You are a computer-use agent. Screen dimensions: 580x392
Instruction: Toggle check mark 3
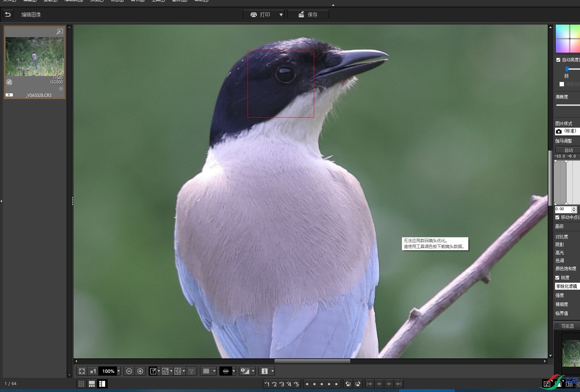point(281,384)
